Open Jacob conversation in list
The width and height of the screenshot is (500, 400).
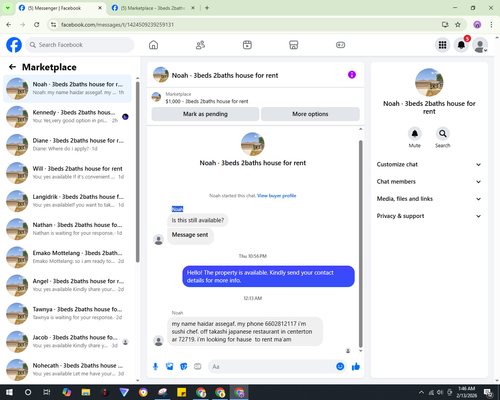68,342
